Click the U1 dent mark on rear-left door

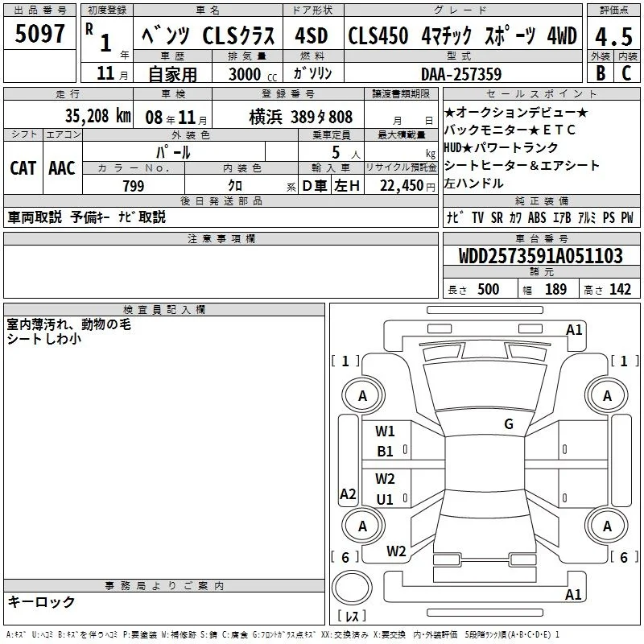[385, 499]
